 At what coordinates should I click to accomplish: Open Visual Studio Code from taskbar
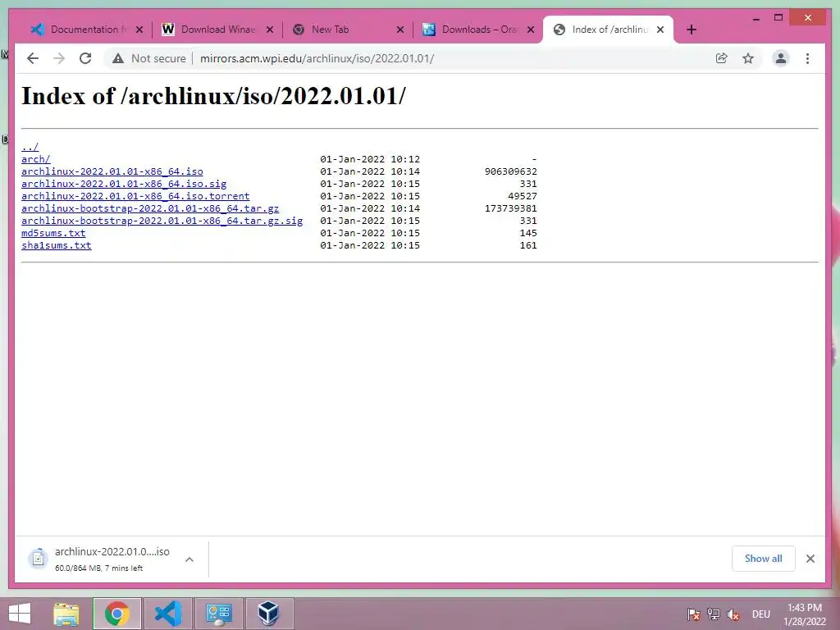tap(167, 614)
